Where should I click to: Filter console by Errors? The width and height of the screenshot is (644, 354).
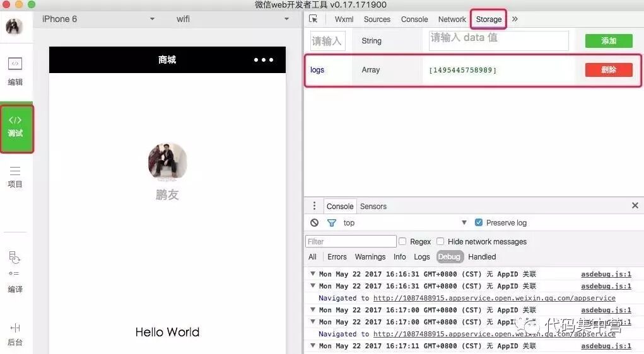click(x=337, y=257)
